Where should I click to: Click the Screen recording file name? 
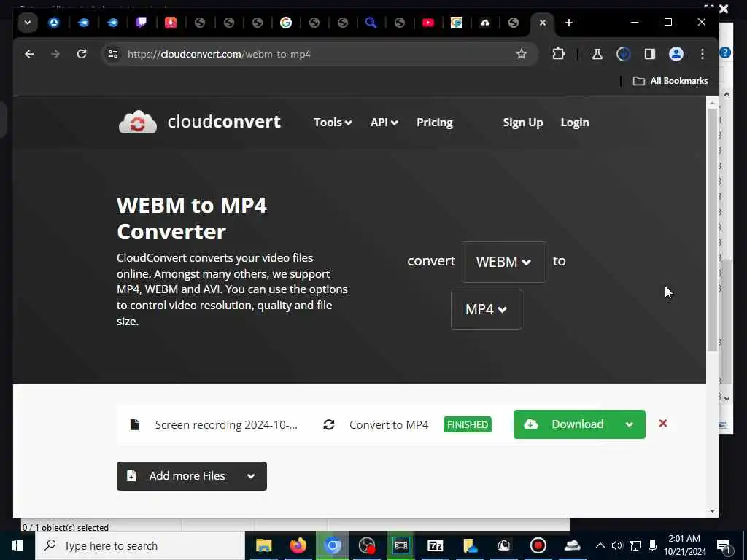click(226, 424)
